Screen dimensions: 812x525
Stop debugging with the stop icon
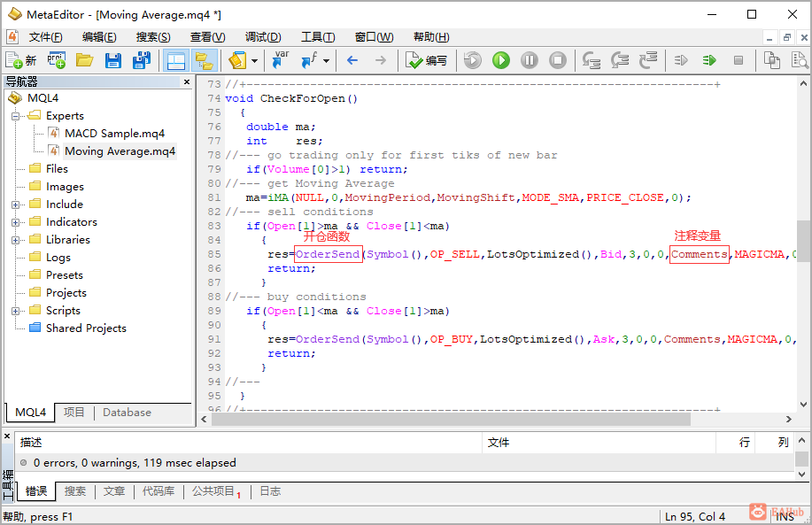click(558, 60)
